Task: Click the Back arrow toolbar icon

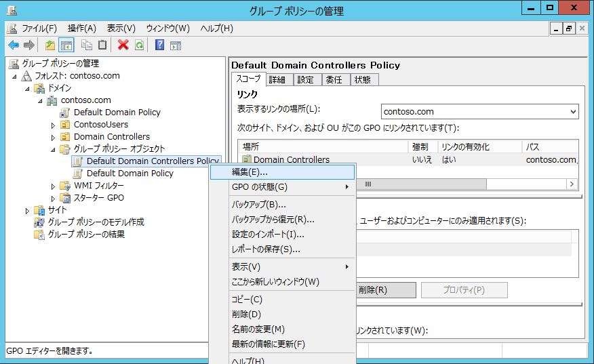Action: point(14,45)
